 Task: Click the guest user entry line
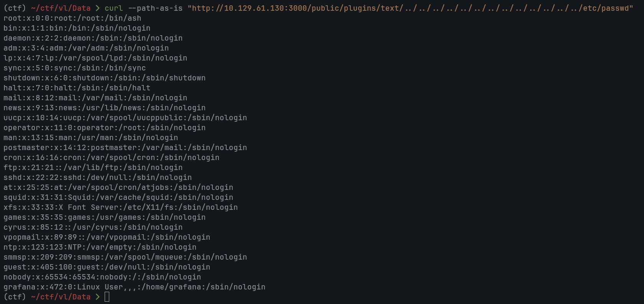tap(107, 267)
